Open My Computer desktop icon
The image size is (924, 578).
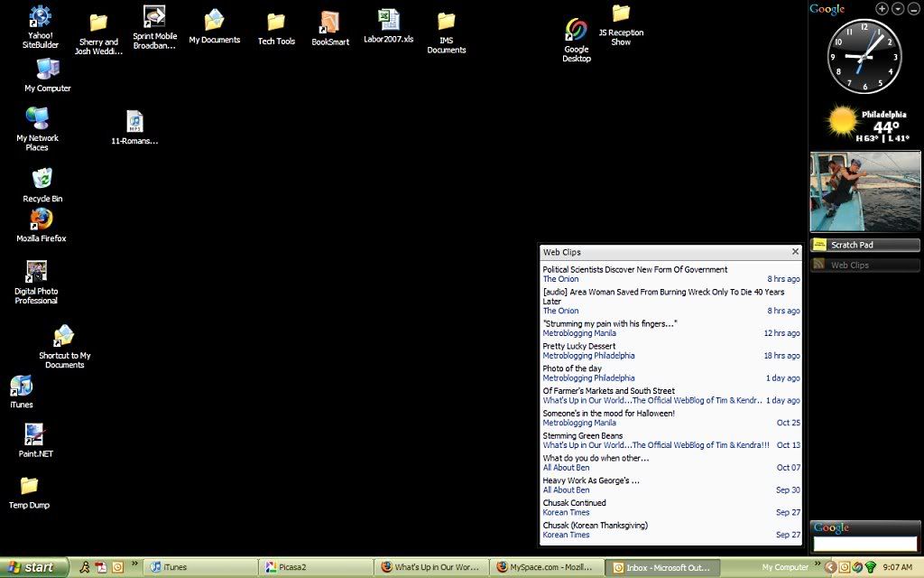pyautogui.click(x=48, y=76)
